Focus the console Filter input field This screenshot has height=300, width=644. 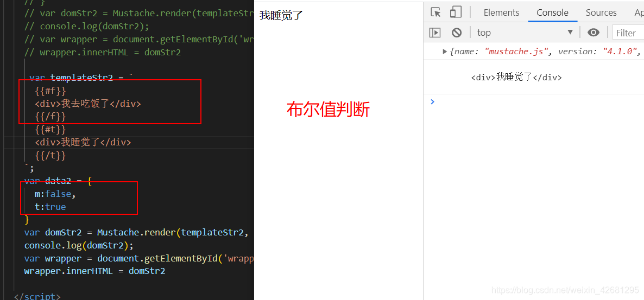(x=628, y=33)
